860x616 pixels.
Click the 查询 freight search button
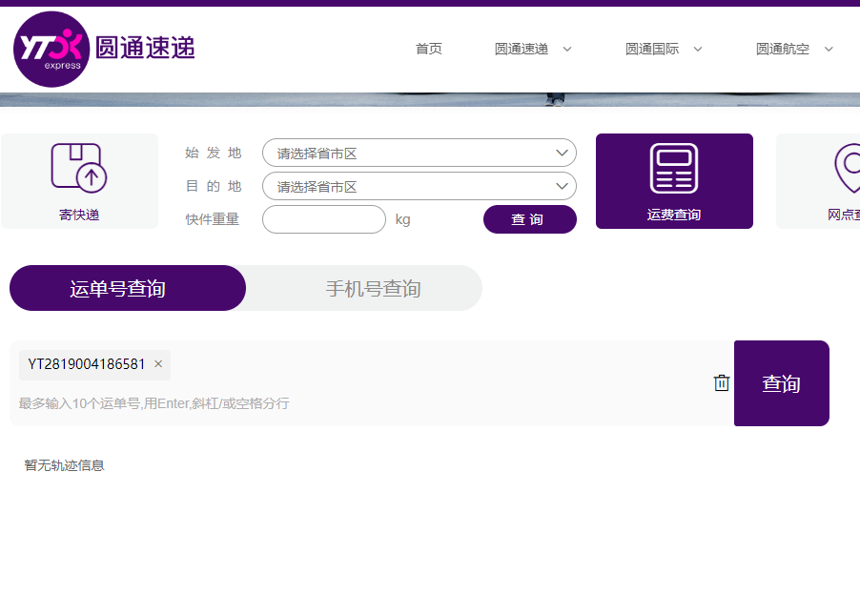point(530,219)
